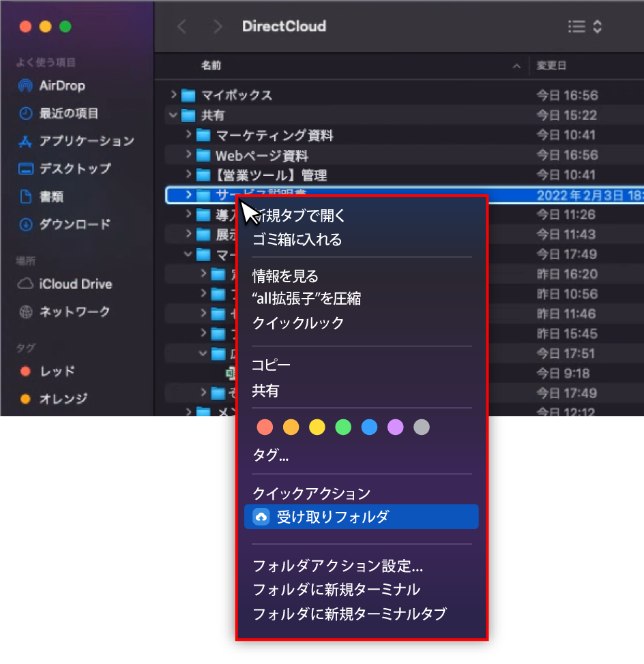644x664 pixels.
Task: Choose クイックルック in the context menu
Action: 298,324
